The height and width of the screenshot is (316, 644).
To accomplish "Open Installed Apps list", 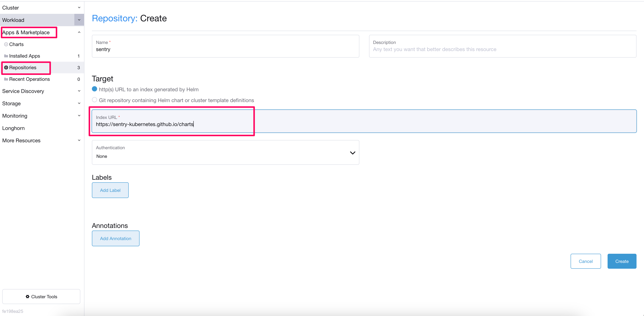I will click(24, 56).
